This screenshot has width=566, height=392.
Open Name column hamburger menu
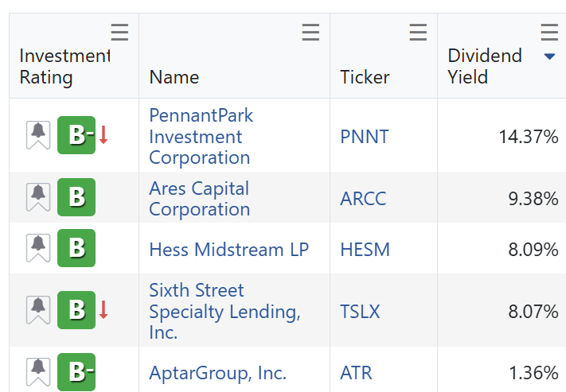(310, 32)
